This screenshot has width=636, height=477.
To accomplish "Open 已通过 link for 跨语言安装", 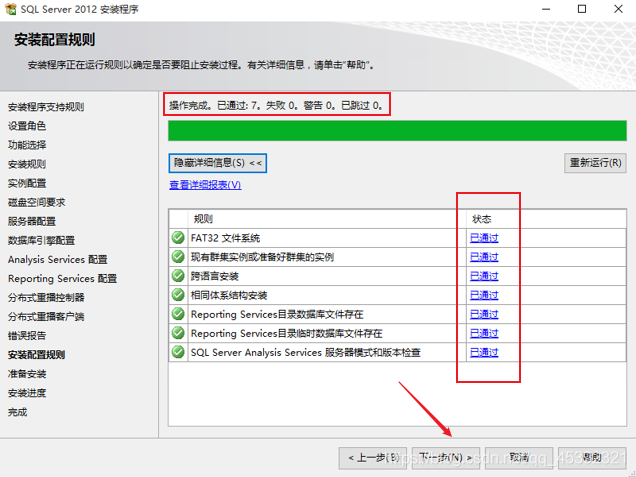I will coord(484,276).
